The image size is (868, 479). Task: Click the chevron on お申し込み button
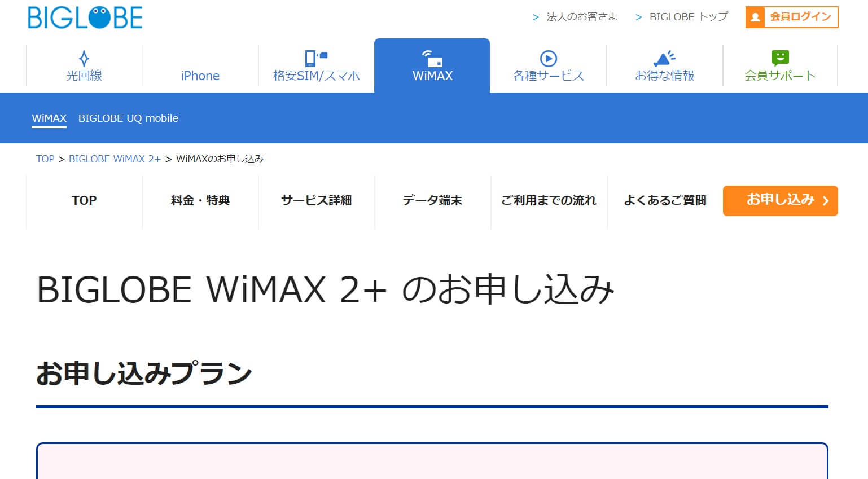(826, 200)
